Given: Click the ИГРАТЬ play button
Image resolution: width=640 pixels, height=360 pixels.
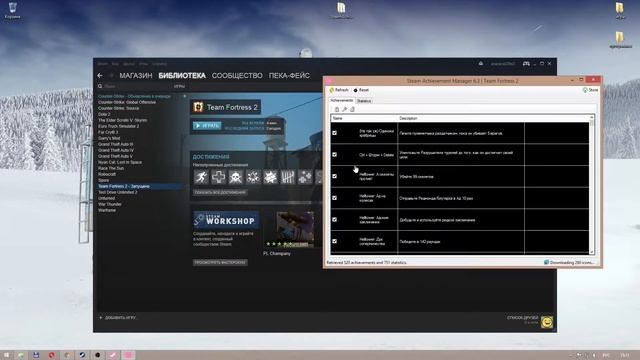Looking at the screenshot, I should tap(207, 126).
